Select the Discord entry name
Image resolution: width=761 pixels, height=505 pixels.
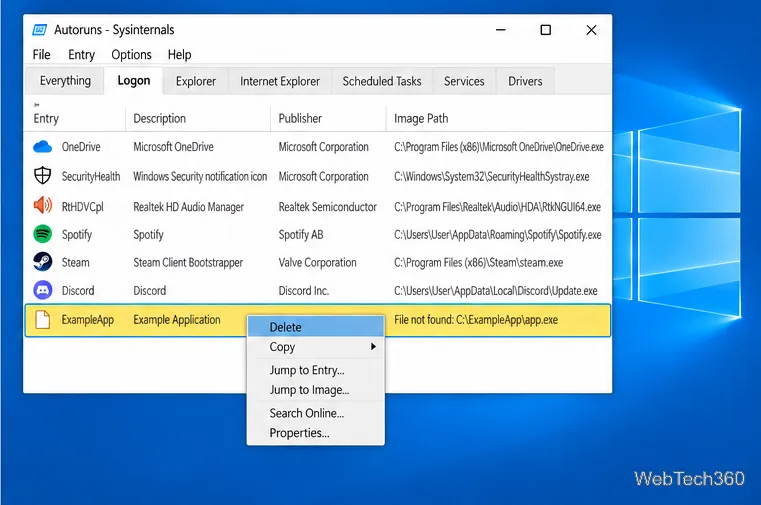(x=78, y=291)
